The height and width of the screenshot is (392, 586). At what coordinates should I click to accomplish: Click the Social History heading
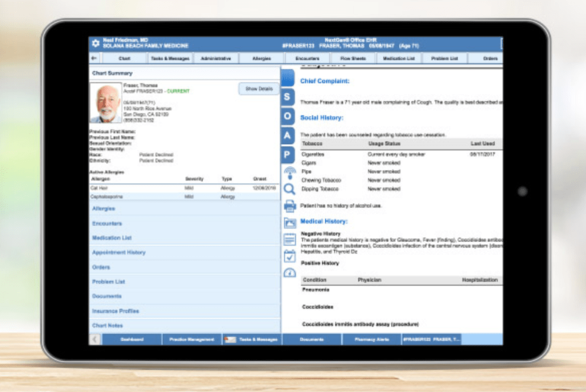point(322,117)
